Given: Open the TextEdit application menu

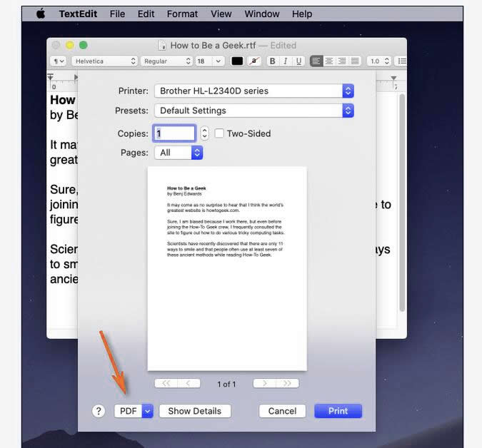Looking at the screenshot, I should pyautogui.click(x=78, y=14).
